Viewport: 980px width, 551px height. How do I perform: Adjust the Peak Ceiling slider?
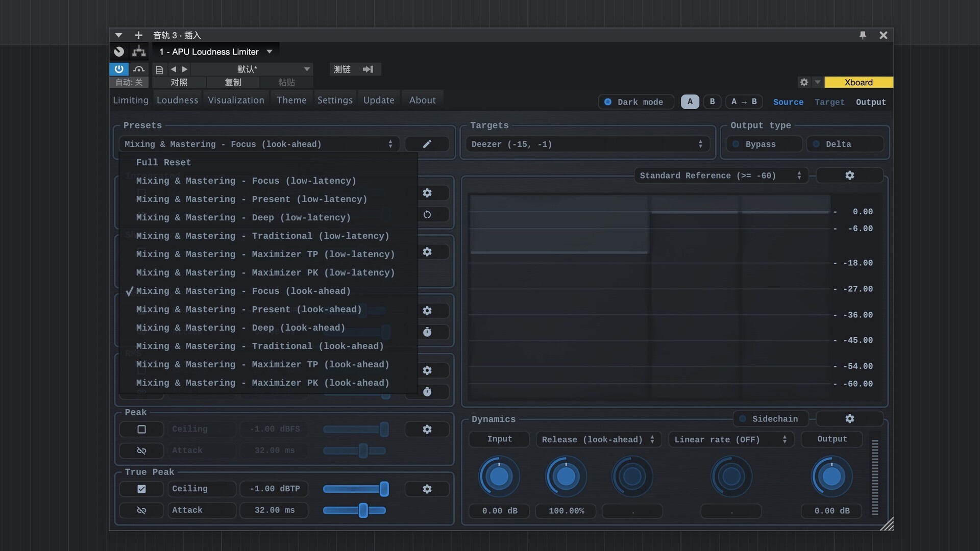(355, 429)
